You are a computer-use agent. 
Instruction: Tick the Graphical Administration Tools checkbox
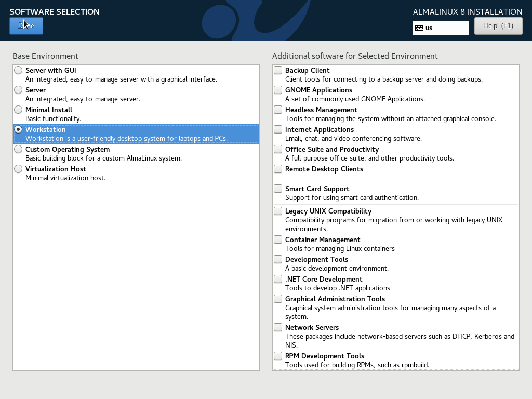click(278, 298)
